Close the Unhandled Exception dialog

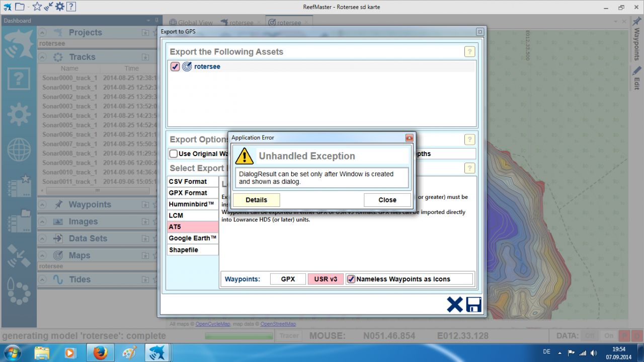387,200
